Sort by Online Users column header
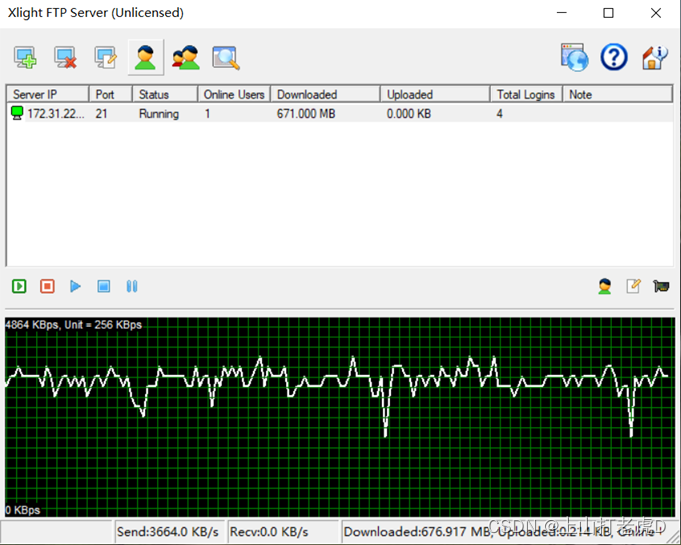Screen dimensions: 681x545 [x=234, y=94]
